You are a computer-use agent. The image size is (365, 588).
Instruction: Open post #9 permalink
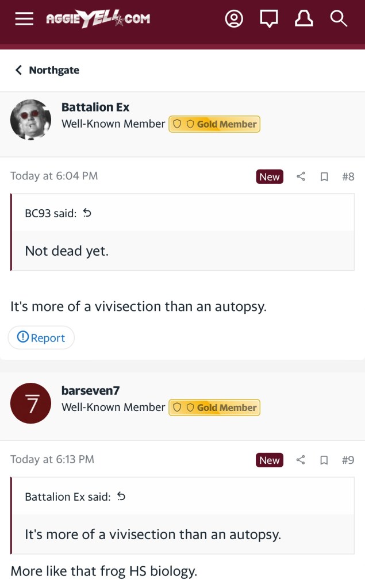pos(348,460)
